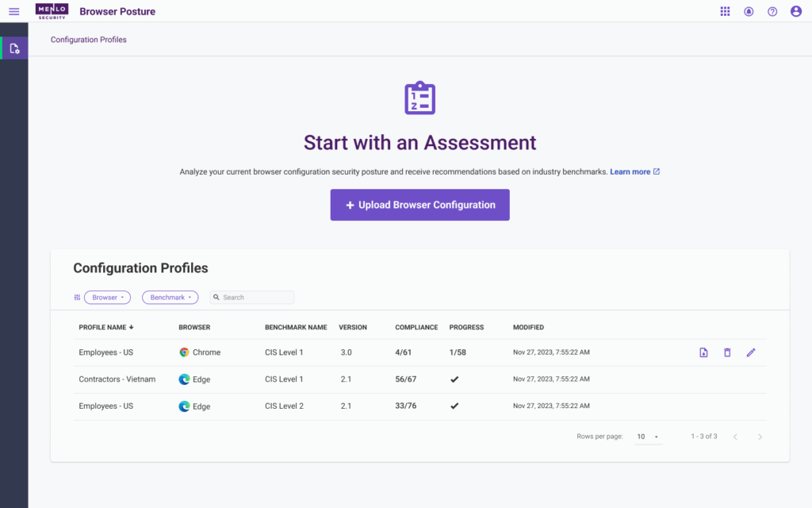Viewport: 812px width, 508px height.
Task: Open the apps grid launcher
Action: tap(725, 12)
